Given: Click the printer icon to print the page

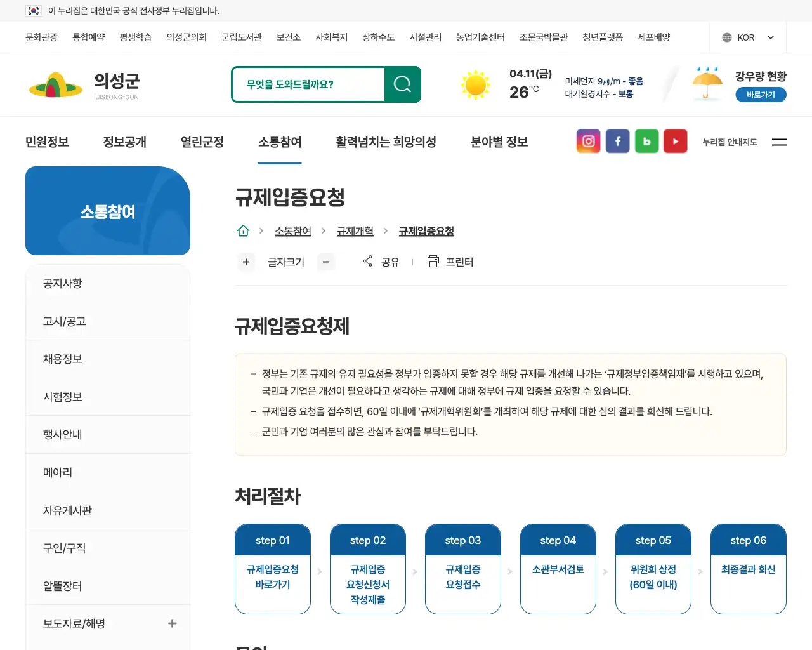Looking at the screenshot, I should 433,261.
